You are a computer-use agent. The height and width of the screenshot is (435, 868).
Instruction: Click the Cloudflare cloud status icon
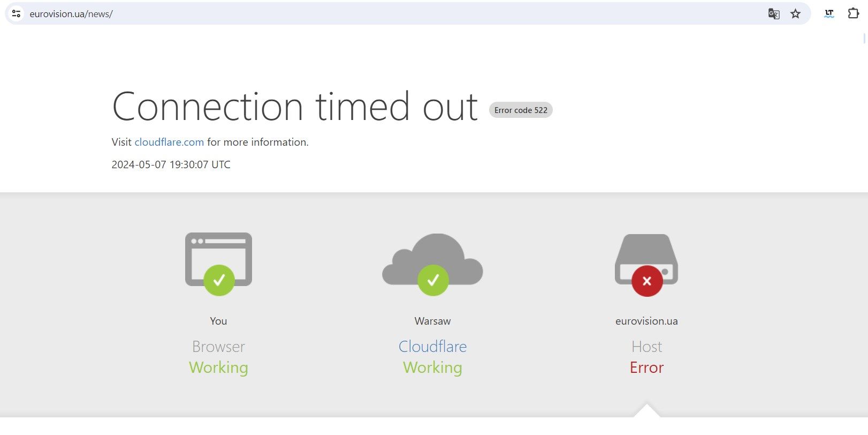432,259
